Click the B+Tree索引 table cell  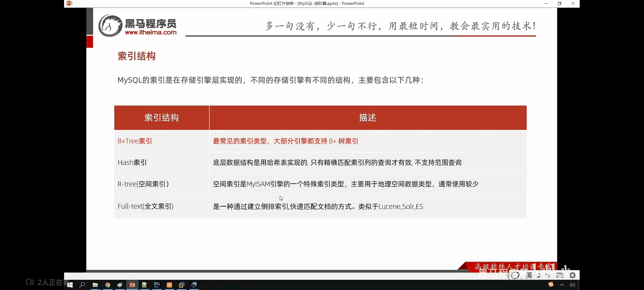pos(135,141)
